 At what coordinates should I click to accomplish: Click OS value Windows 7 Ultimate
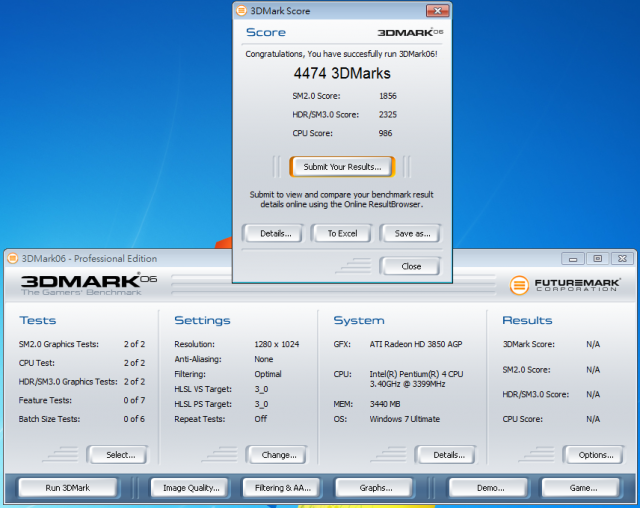[404, 419]
